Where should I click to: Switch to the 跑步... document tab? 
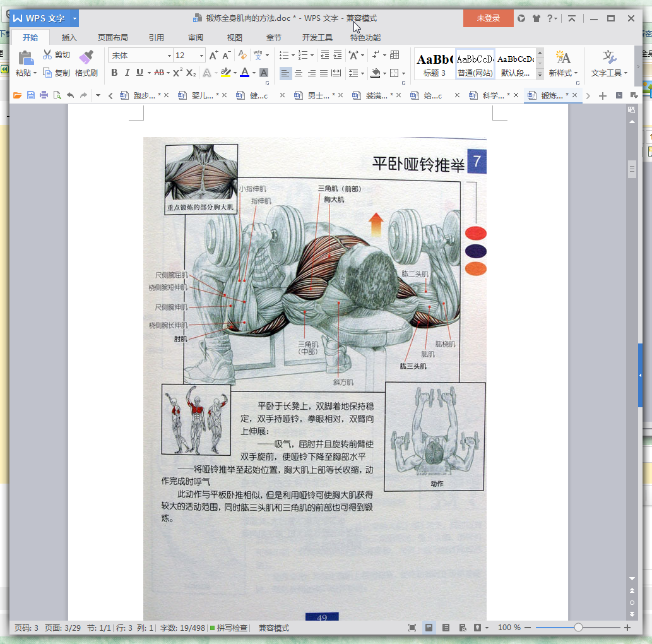coord(144,96)
